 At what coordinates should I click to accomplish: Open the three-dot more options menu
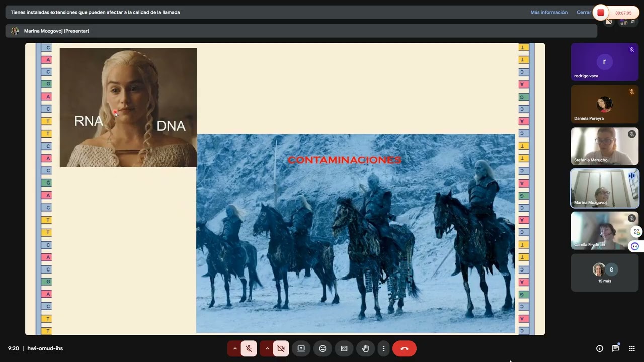point(383,348)
